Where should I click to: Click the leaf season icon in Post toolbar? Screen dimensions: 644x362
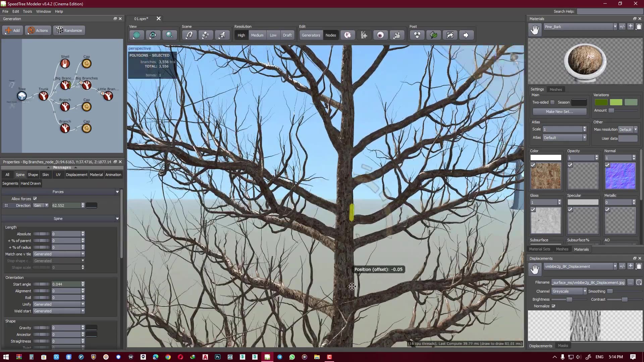pos(433,35)
